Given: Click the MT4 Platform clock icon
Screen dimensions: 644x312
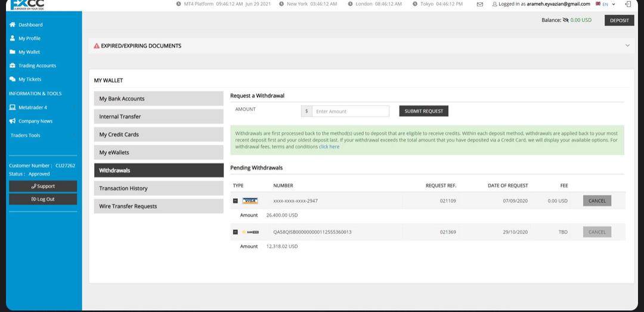Looking at the screenshot, I should pyautogui.click(x=179, y=4).
